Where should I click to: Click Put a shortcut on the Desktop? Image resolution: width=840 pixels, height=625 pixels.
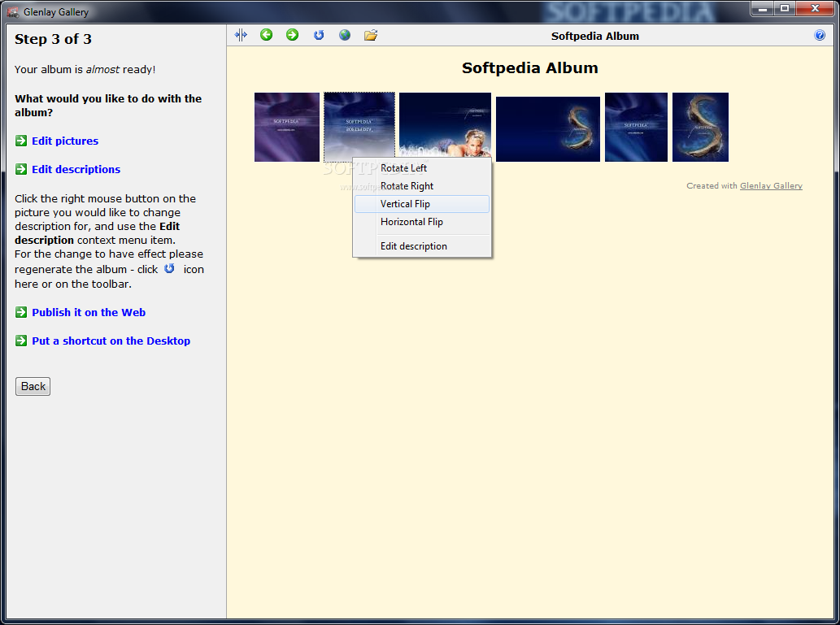click(x=111, y=341)
